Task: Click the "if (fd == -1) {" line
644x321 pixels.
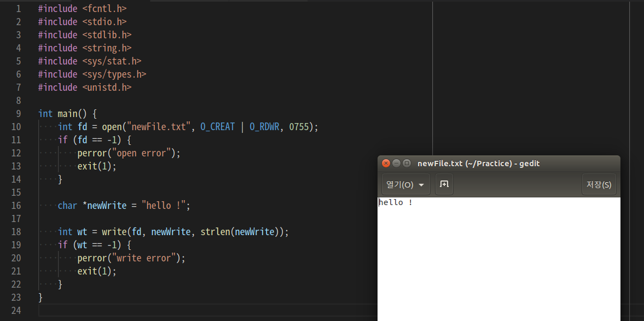Action: [95, 140]
